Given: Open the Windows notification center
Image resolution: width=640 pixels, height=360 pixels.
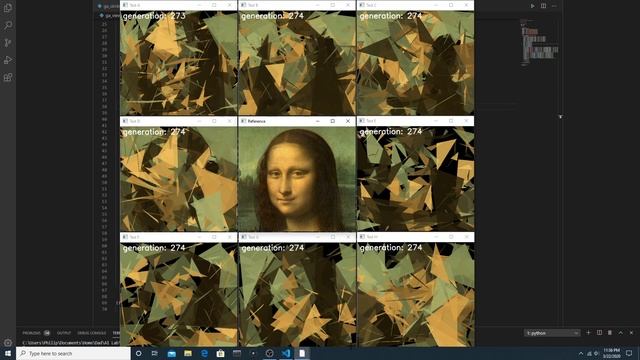Looking at the screenshot, I should point(629,353).
